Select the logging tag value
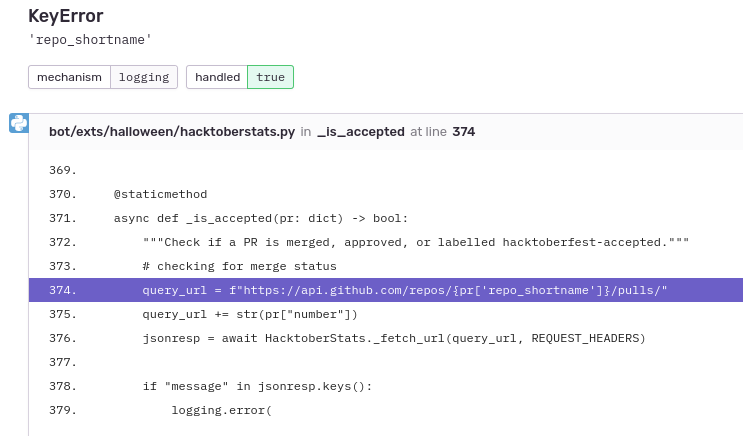743x436 pixels. point(144,77)
